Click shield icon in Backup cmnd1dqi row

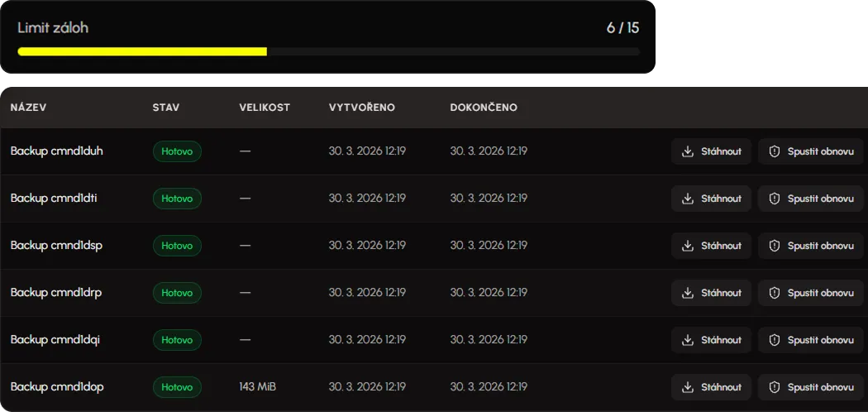coord(775,340)
